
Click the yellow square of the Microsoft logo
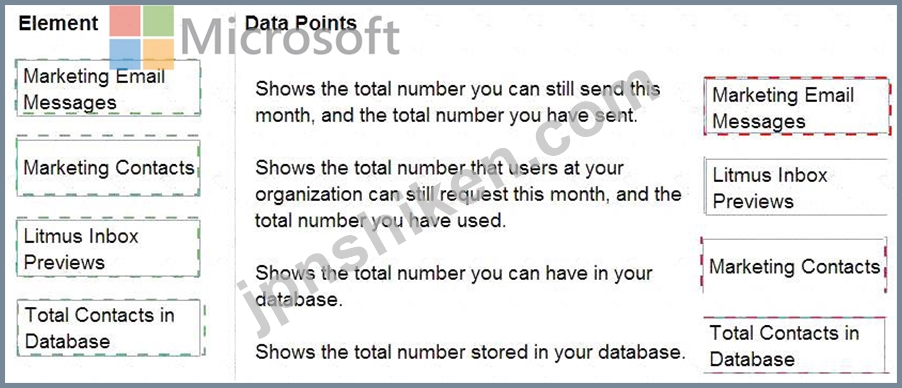(158, 54)
